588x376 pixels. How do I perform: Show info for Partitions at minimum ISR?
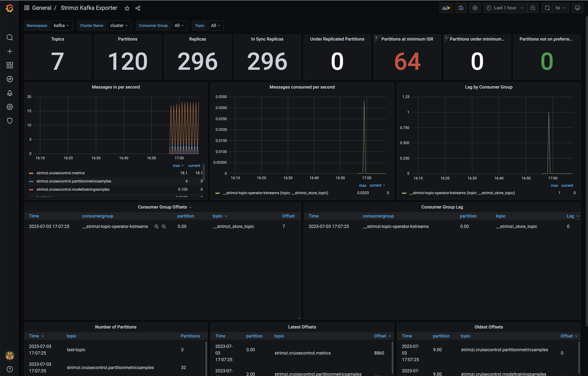[376, 38]
